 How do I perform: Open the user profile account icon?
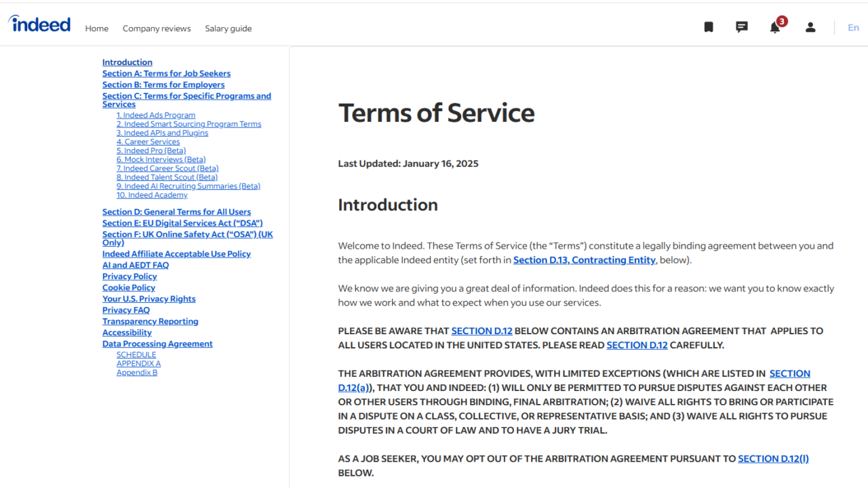coord(810,27)
